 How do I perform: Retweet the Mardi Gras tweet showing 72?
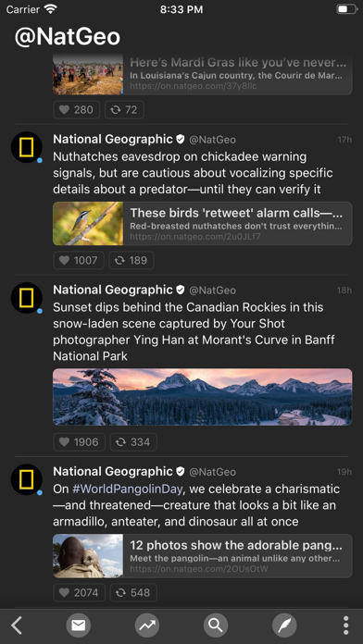click(125, 110)
